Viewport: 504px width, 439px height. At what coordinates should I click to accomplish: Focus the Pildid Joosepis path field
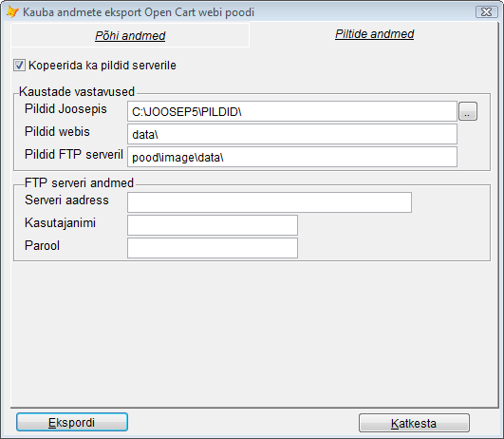coord(292,111)
